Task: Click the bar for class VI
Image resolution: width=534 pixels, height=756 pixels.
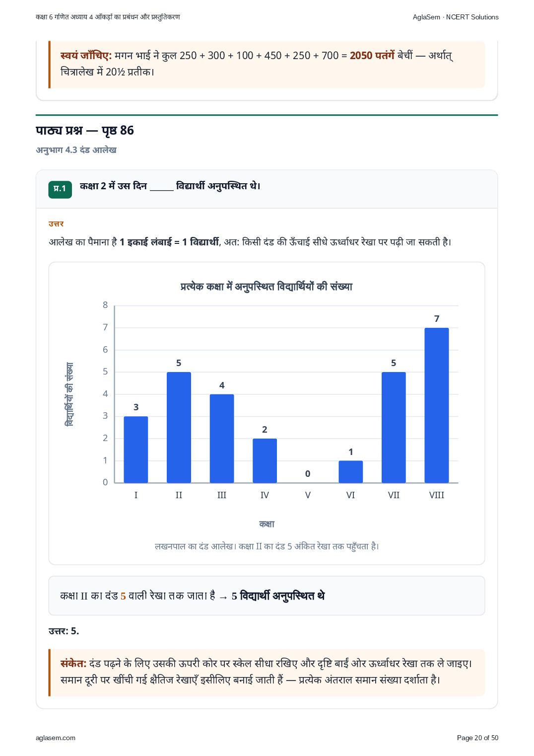Action: pos(351,471)
